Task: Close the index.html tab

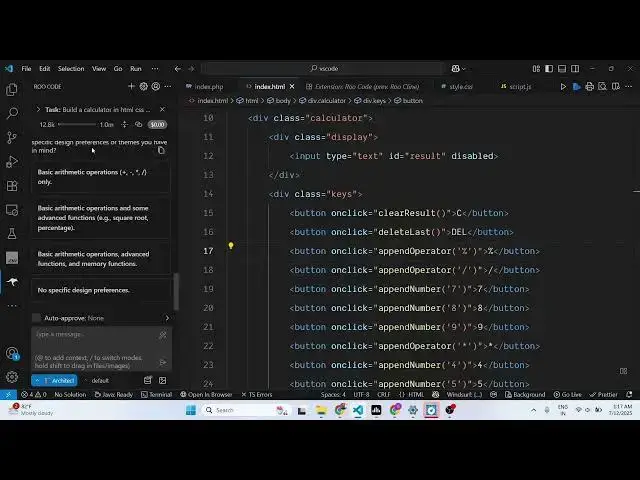Action: (x=292, y=87)
